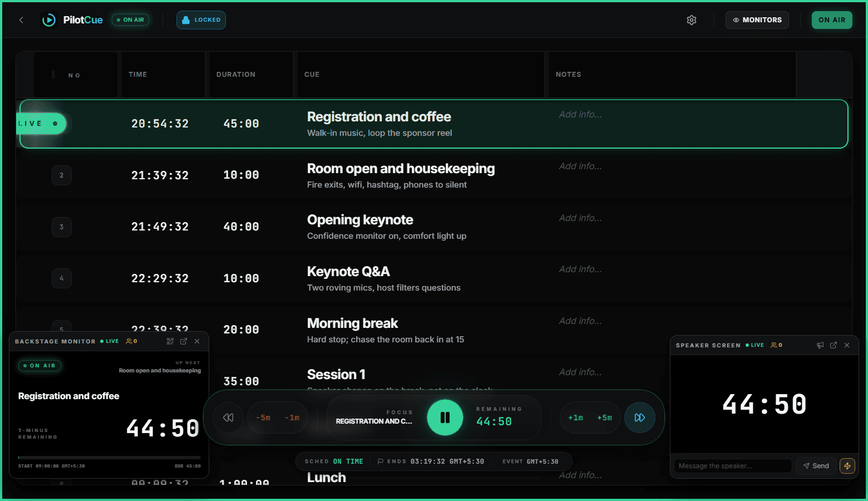Edit duration 20:00 of Morning break

pyautogui.click(x=241, y=330)
